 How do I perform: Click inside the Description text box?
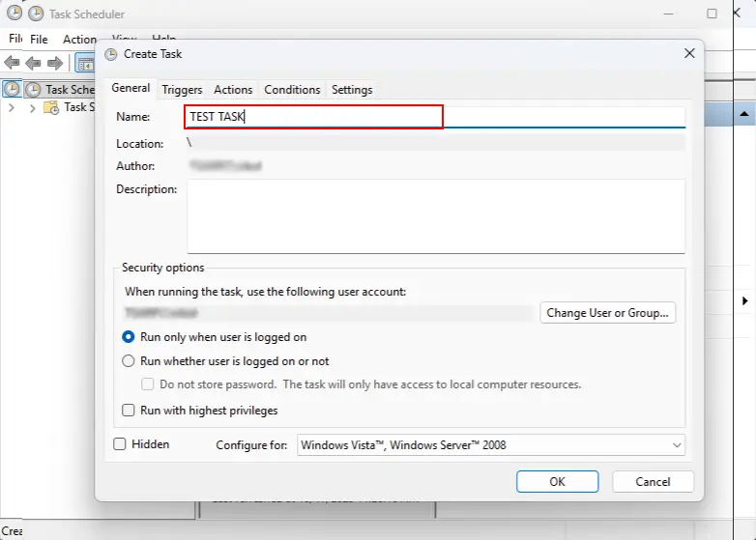(x=435, y=216)
